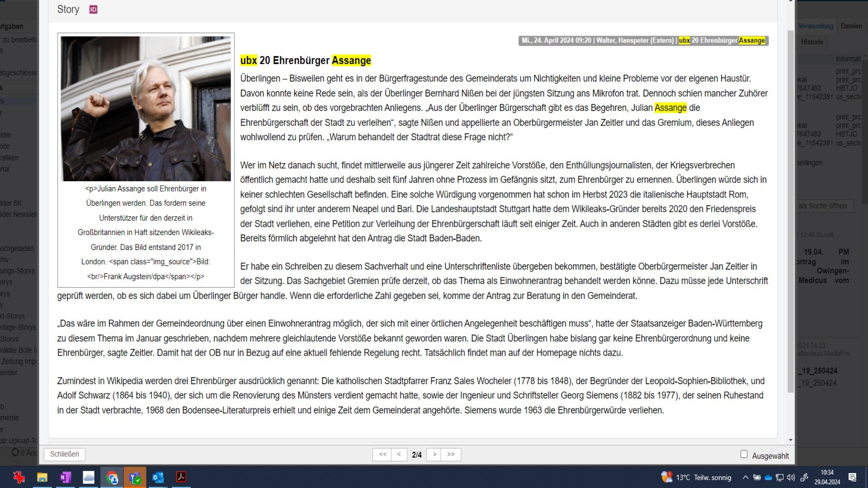The width and height of the screenshot is (868, 488).
Task: Switch to the Verwendung tab
Action: click(x=816, y=26)
